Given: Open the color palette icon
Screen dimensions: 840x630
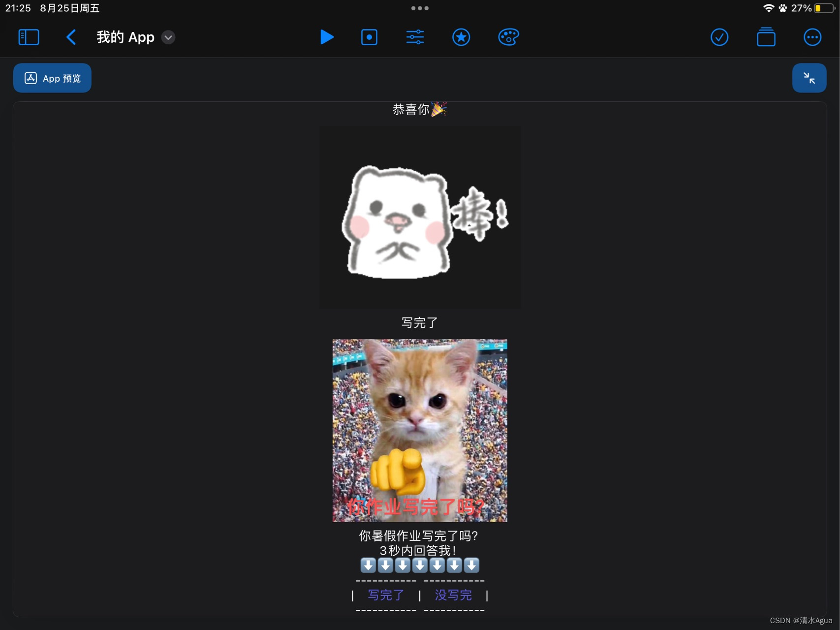Looking at the screenshot, I should (x=508, y=37).
